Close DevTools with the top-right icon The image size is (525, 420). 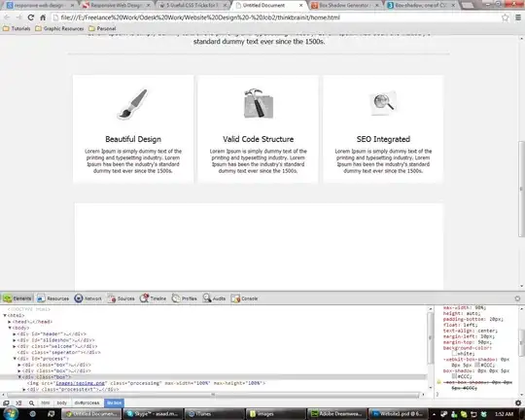[517, 298]
